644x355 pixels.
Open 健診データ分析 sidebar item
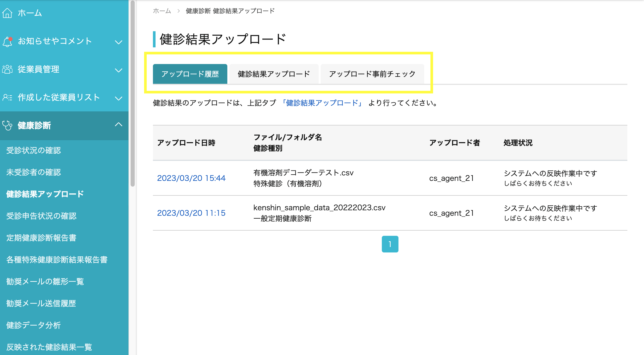34,325
